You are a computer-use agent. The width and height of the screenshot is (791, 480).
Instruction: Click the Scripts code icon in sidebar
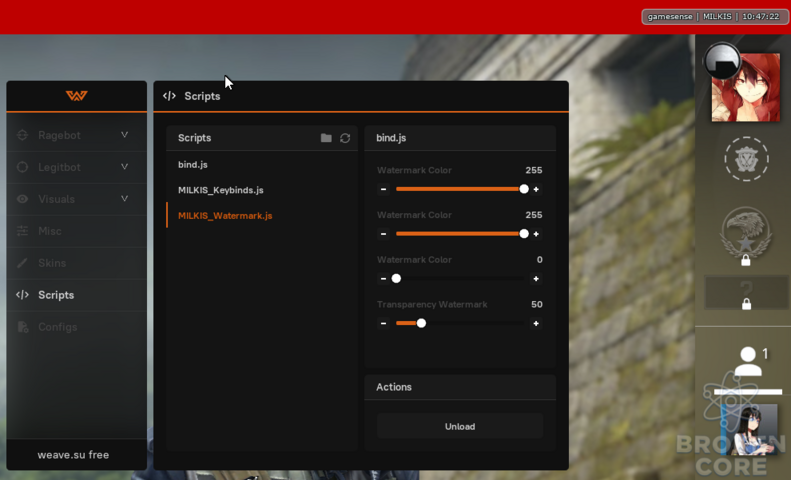22,295
